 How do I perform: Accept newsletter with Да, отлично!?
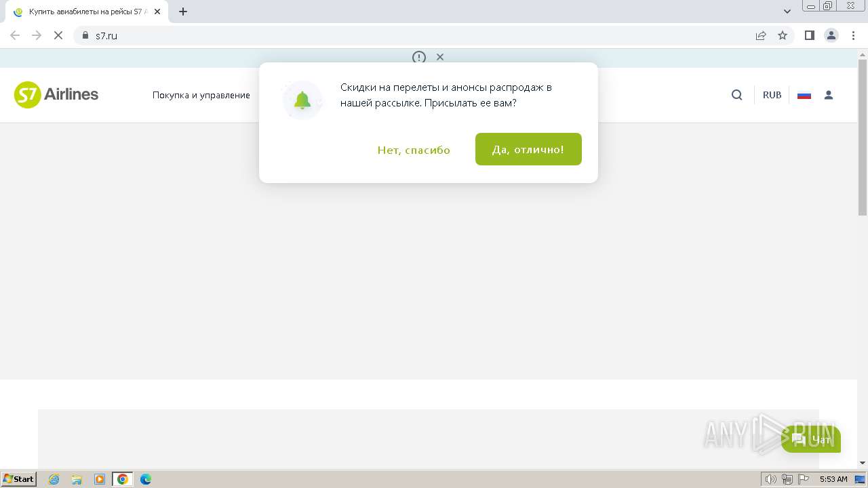528,149
